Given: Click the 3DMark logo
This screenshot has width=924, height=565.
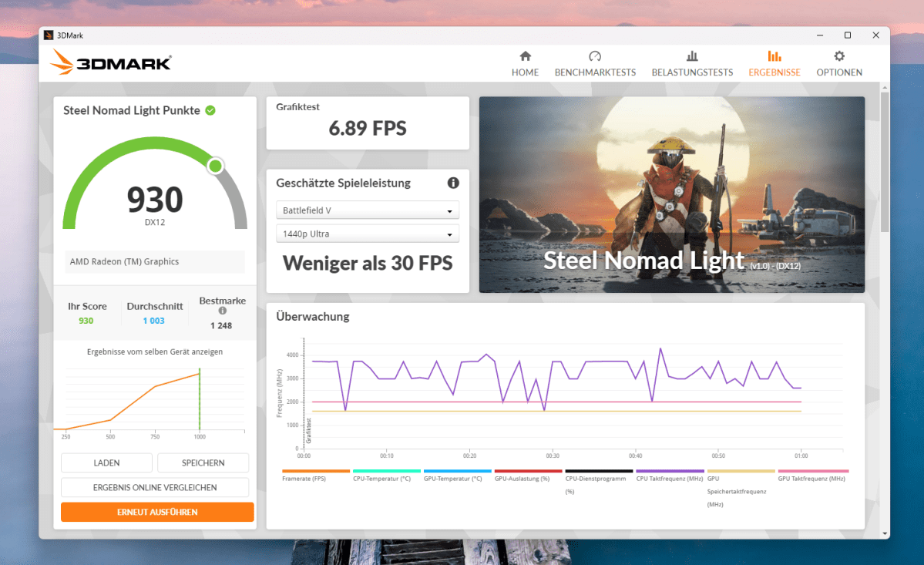Looking at the screenshot, I should coord(111,62).
